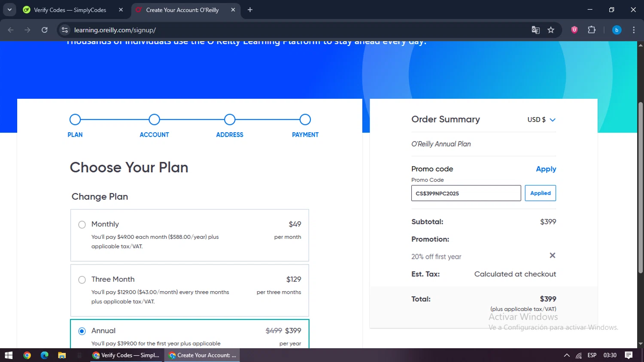
Task: Open the tab search dropdown arrow
Action: tap(9, 9)
